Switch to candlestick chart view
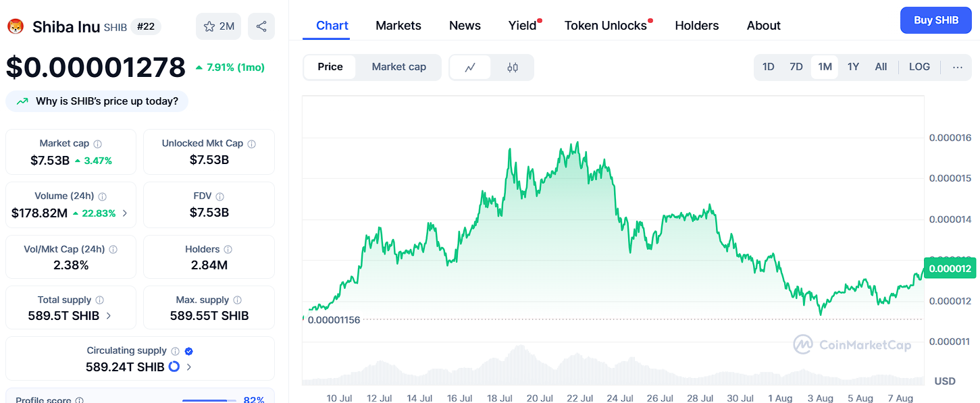Screen dimensions: 980x403 512,67
